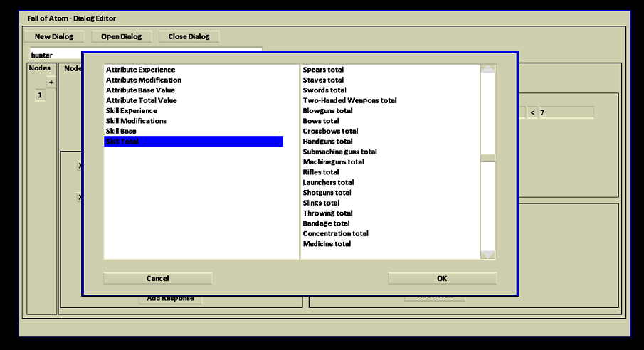Click the scrollbar up arrow in skill list

[x=488, y=68]
